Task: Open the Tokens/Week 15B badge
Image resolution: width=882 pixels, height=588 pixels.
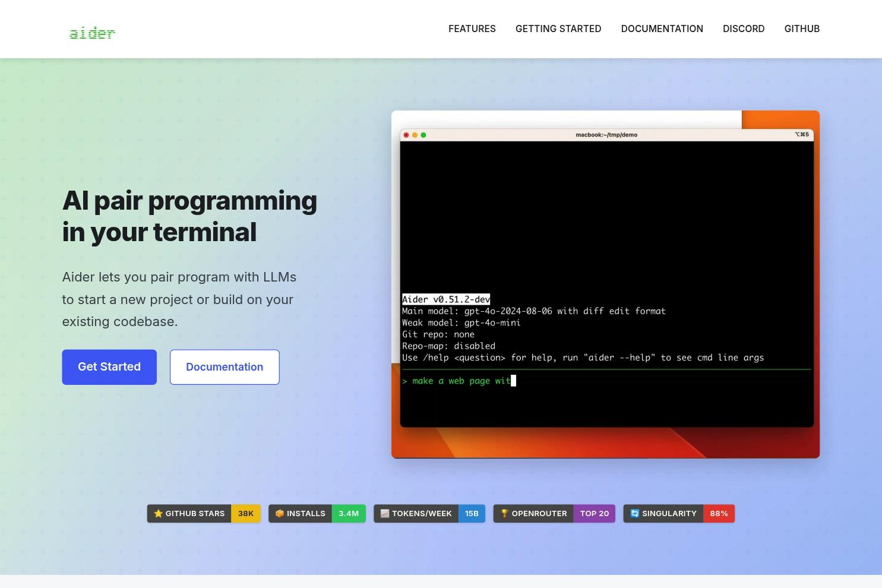Action: tap(429, 514)
